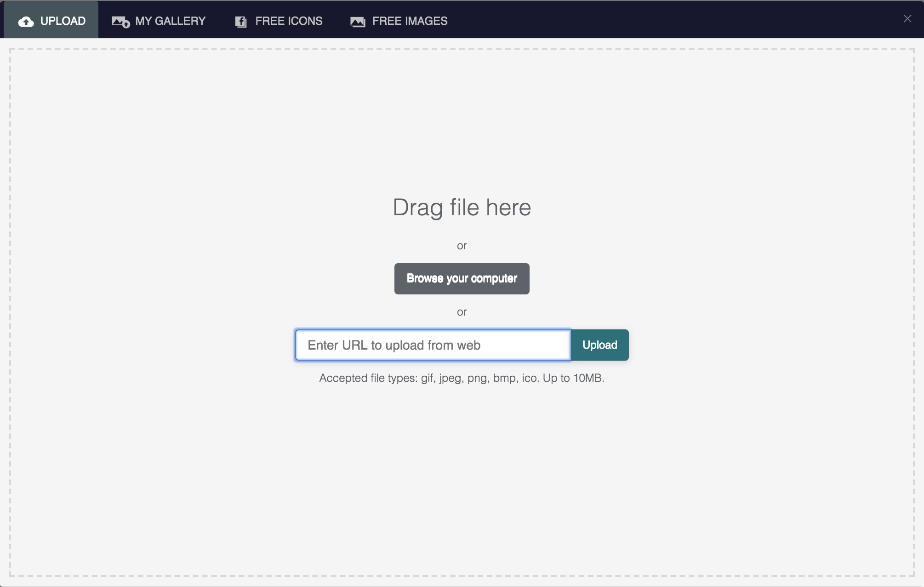The width and height of the screenshot is (924, 587).
Task: Click the My Gallery picture icon
Action: tap(120, 22)
